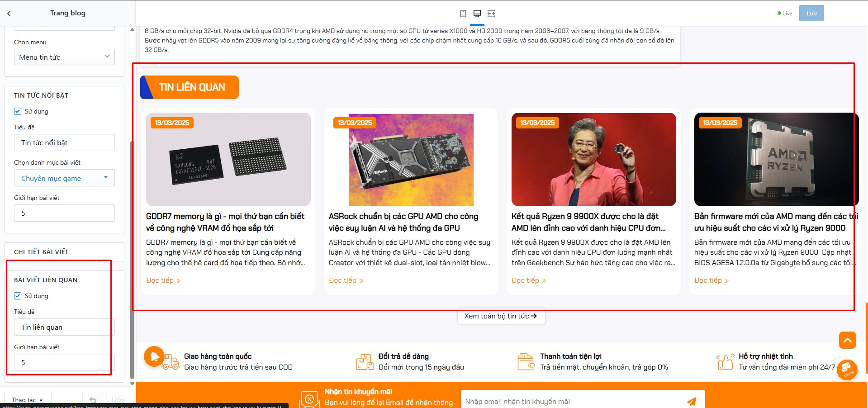Open the Chuyên mục game category dropdown
This screenshot has height=408, width=868.
click(64, 178)
